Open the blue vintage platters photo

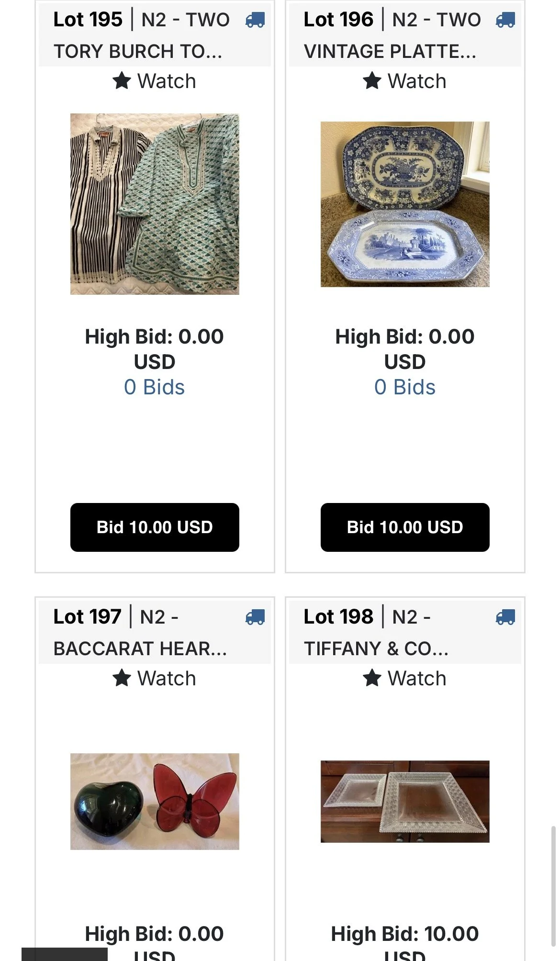click(405, 204)
